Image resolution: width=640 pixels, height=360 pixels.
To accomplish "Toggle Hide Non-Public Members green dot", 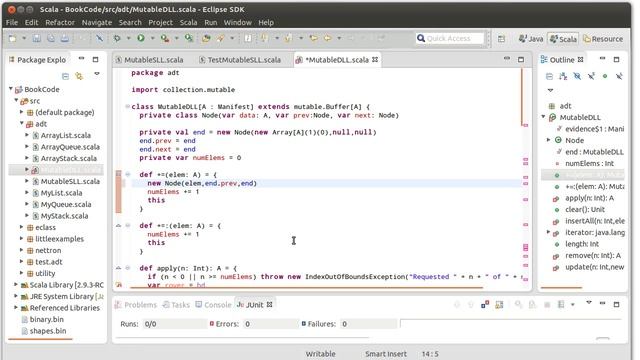I will [x=605, y=76].
